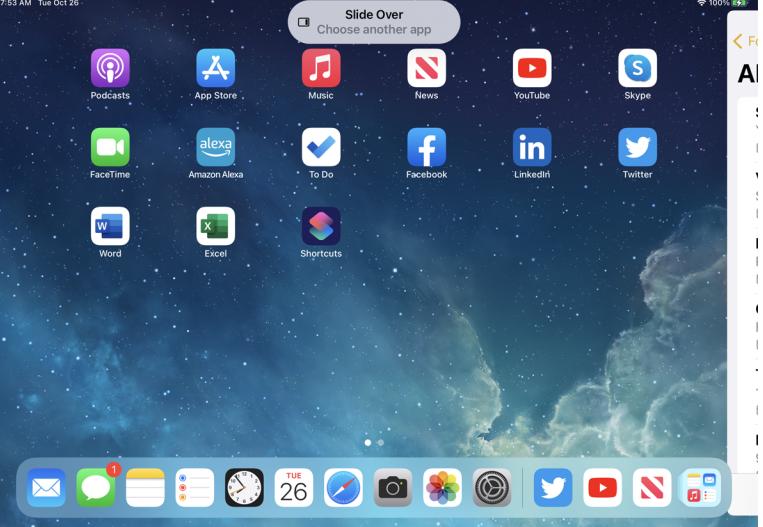Open Safari from the dock
Screen dimensions: 763x527
coord(344,487)
